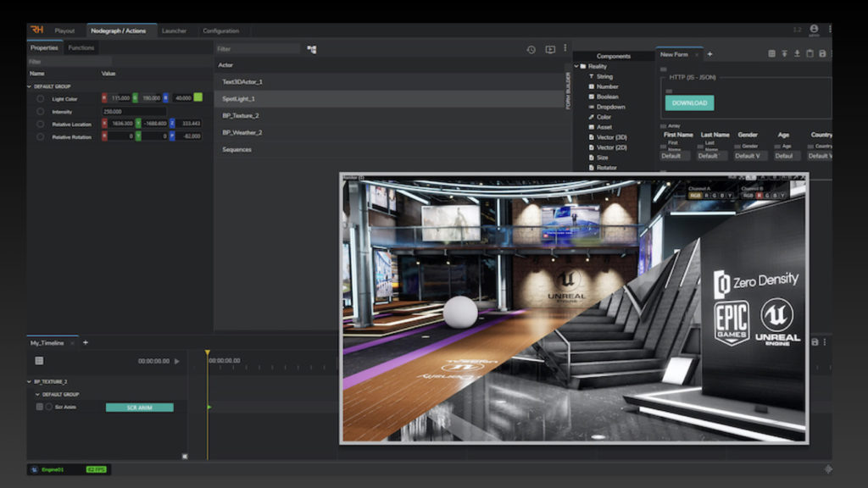Open the history clock icon
This screenshot has width=868, height=488.
tap(531, 49)
